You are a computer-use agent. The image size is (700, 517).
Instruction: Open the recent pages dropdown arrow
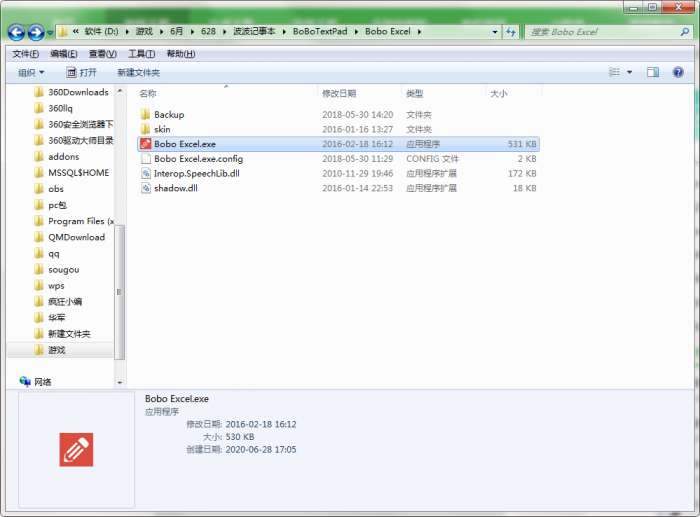tap(50, 33)
